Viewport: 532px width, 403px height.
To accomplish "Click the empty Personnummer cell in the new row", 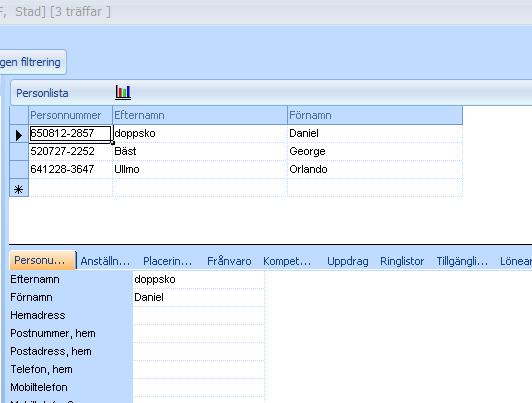I will coord(70,188).
